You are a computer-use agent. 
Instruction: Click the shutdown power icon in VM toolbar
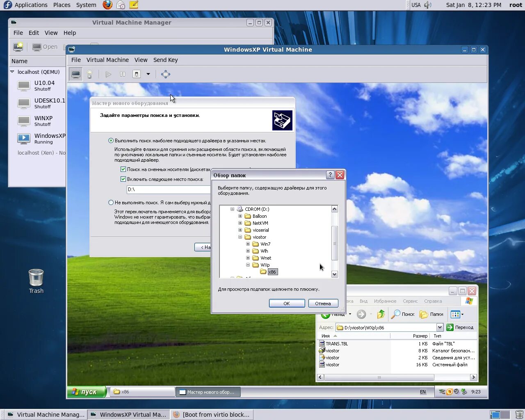137,74
